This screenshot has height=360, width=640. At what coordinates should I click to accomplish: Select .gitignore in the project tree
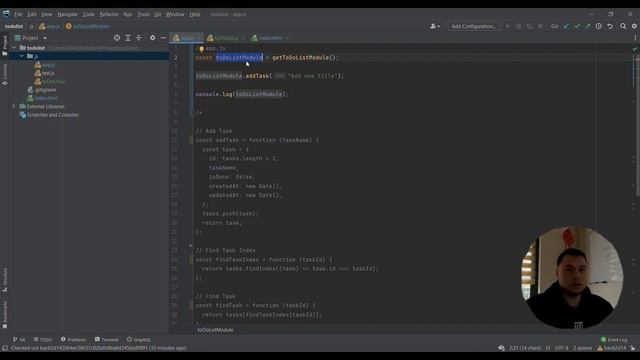pos(42,90)
